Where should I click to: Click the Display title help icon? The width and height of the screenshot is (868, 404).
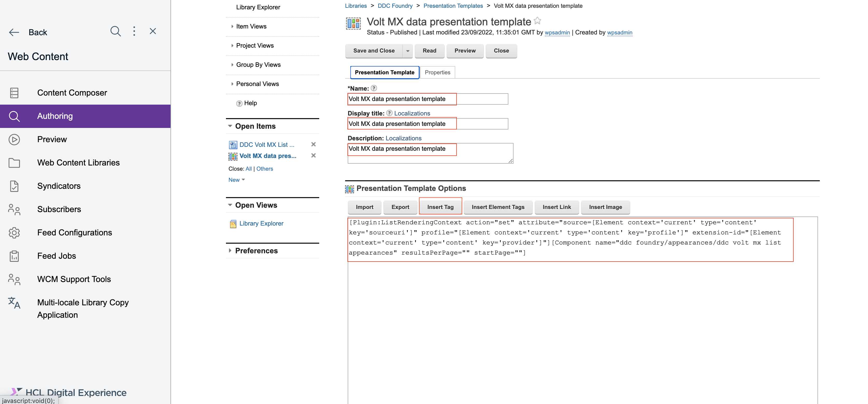click(389, 113)
